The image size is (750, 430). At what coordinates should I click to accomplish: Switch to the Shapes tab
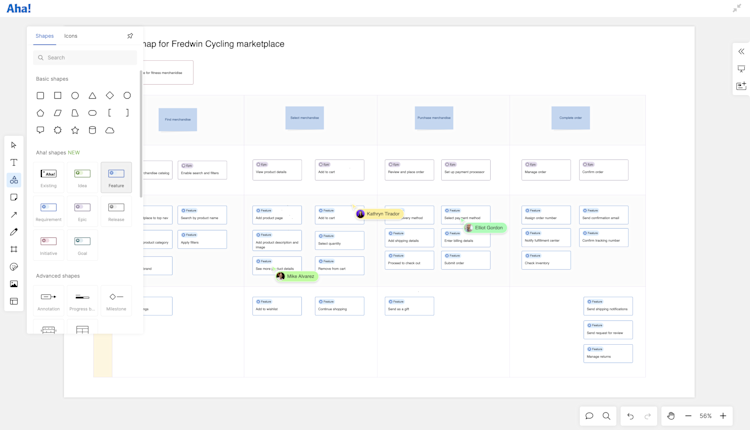44,36
